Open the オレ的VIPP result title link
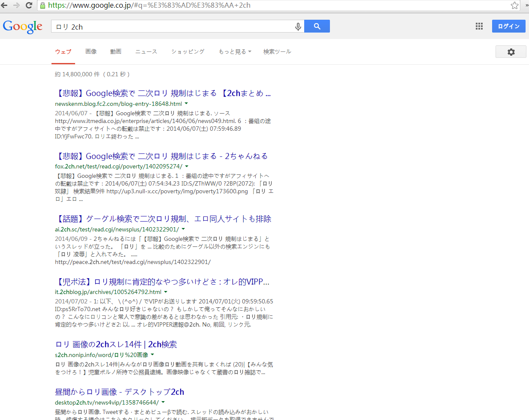This screenshot has height=420, width=529. (x=162, y=282)
